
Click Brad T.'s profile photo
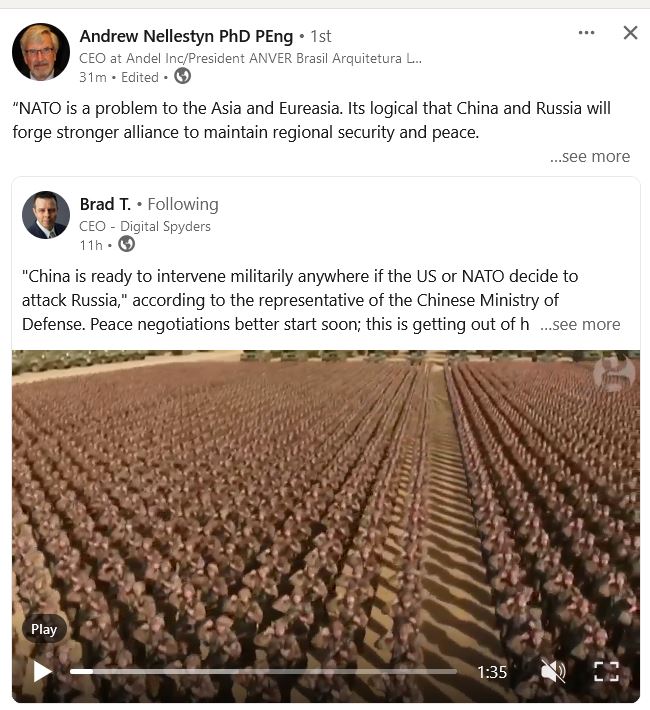point(46,215)
